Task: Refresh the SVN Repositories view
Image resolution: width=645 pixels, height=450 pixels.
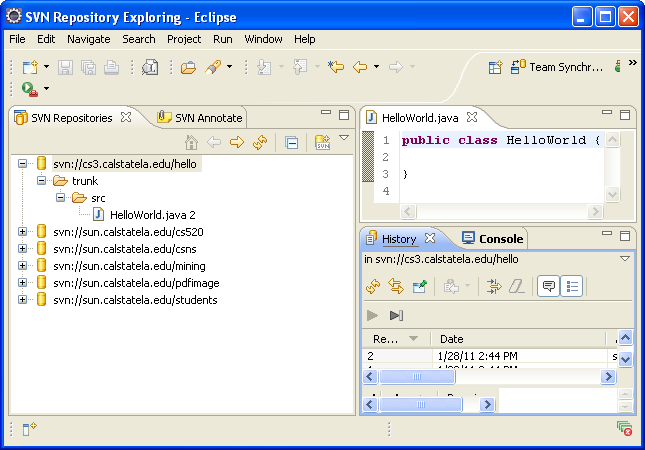Action: tap(260, 142)
